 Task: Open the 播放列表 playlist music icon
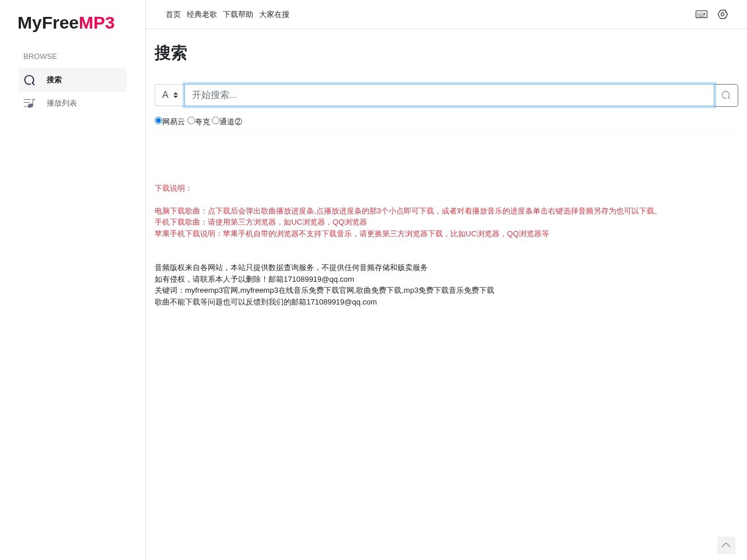tap(29, 103)
